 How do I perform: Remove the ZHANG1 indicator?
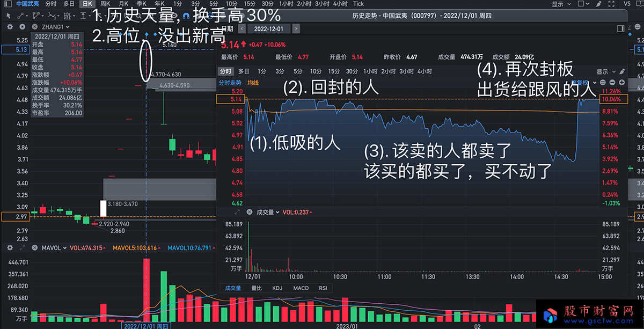34,27
